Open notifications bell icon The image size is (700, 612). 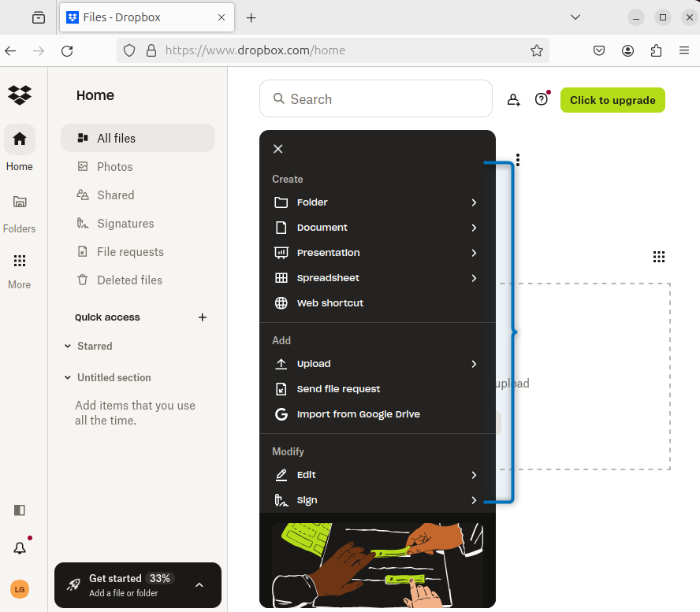(x=20, y=548)
